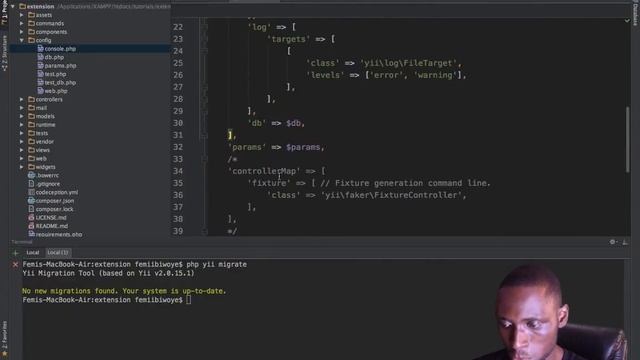
Task: Toggle code fold marker at line 24
Action: (x=204, y=51)
